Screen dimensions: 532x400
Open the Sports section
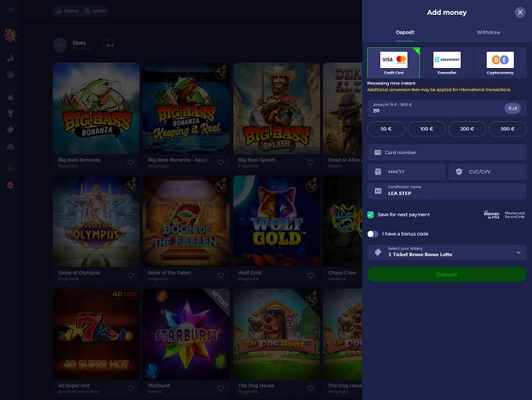point(95,12)
